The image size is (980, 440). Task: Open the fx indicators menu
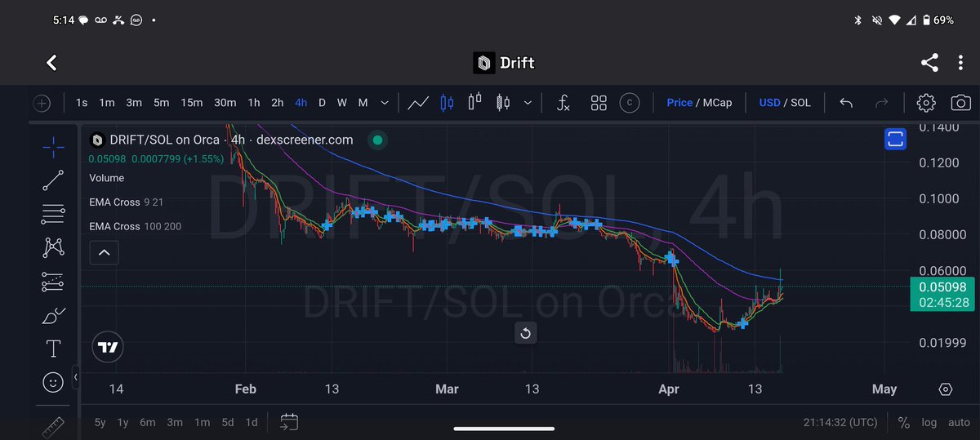tap(563, 103)
